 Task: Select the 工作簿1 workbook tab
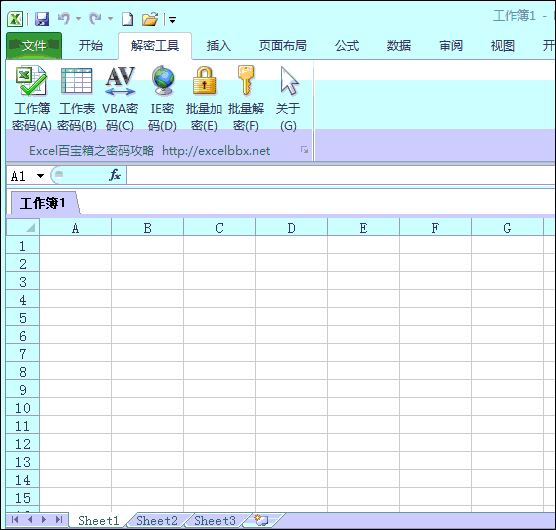tap(43, 203)
